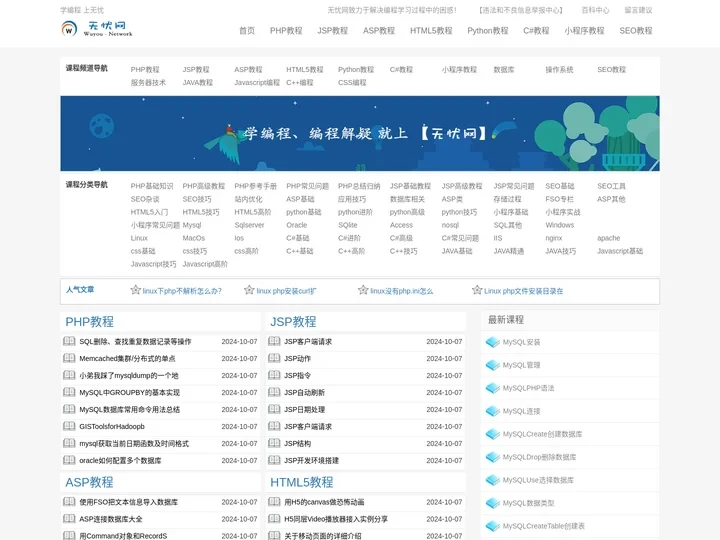Click blue layers icon beside MySQL安装
Image resolution: width=720 pixels, height=540 pixels.
(x=493, y=342)
